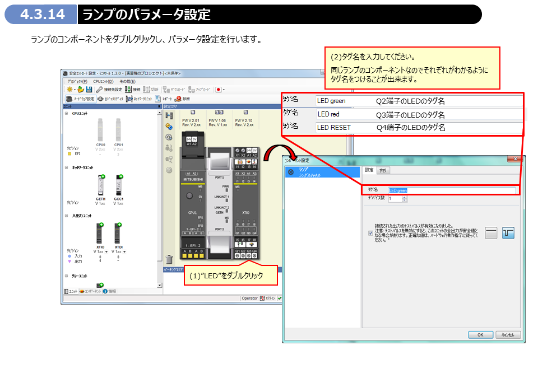Select the XTDI I/O unit icon

coord(118,233)
